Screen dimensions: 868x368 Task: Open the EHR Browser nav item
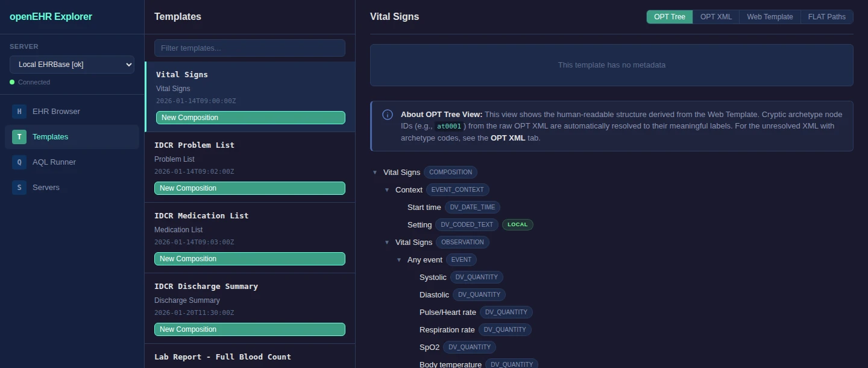click(x=72, y=112)
